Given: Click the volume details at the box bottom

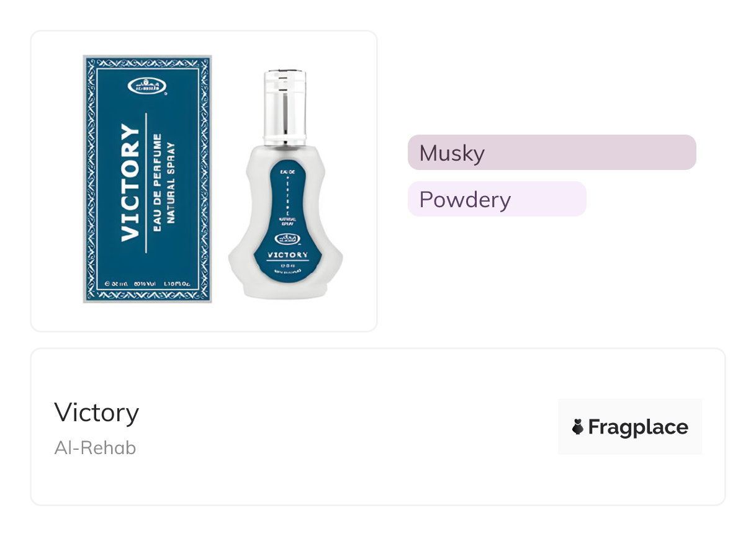Looking at the screenshot, I should (147, 284).
